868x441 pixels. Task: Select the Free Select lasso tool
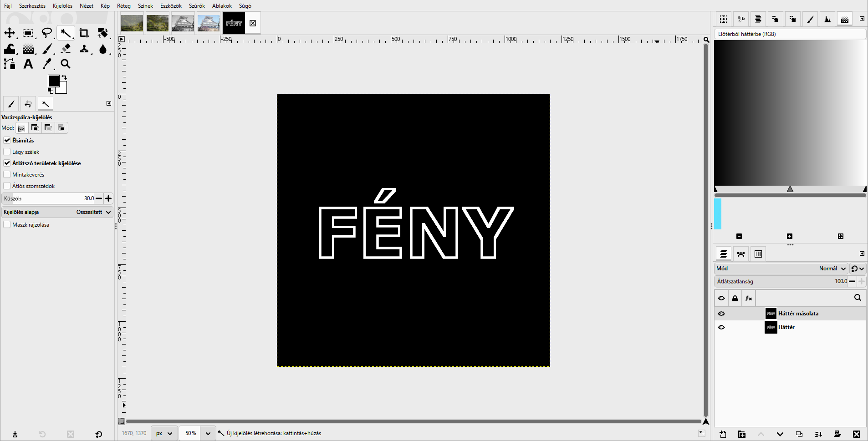[x=47, y=33]
